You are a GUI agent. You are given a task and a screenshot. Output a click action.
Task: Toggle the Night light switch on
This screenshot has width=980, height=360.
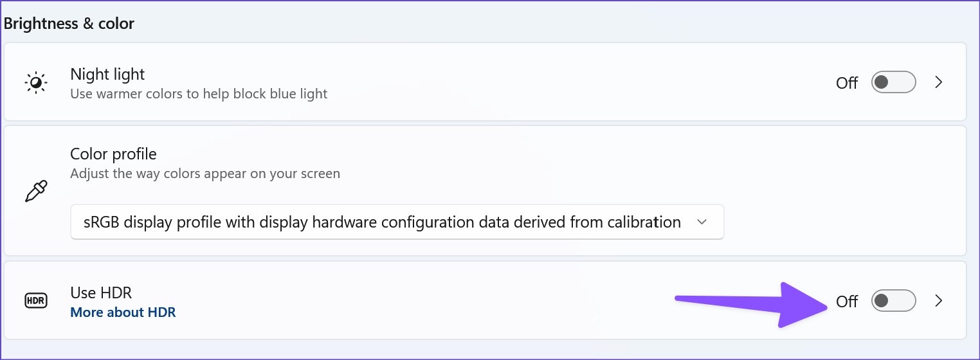click(x=893, y=82)
